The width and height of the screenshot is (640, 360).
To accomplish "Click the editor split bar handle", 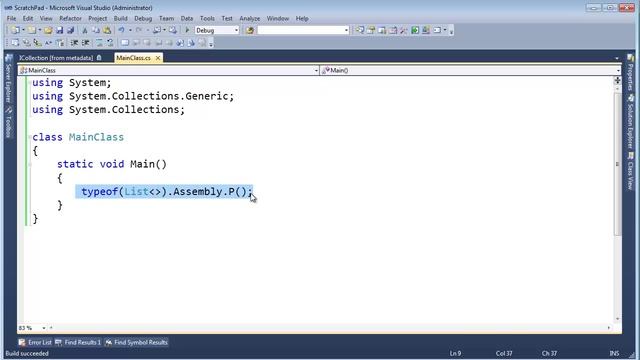I will pos(617,80).
